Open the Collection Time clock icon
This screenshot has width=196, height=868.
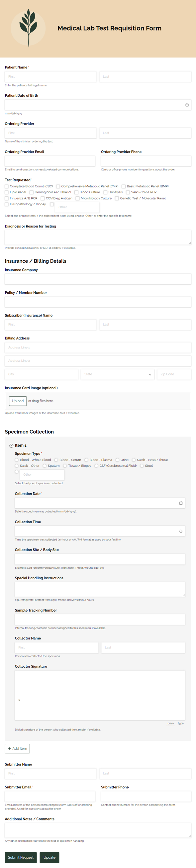[x=181, y=531]
